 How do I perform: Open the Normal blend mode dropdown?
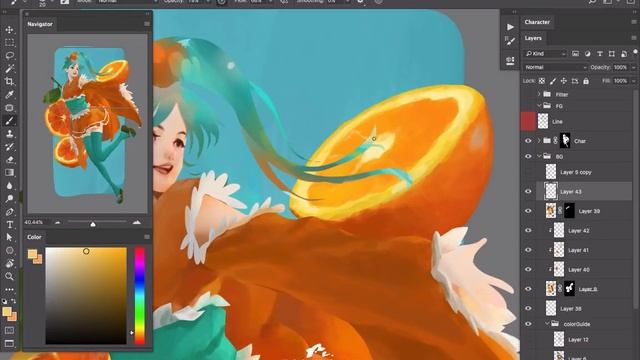(x=556, y=67)
